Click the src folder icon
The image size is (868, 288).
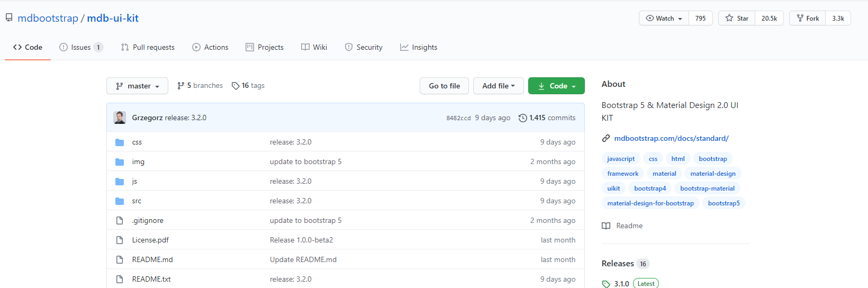coord(120,201)
